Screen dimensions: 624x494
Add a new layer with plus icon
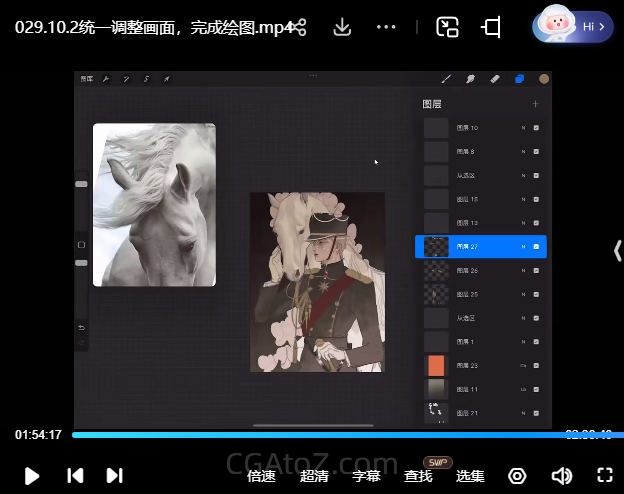point(536,104)
